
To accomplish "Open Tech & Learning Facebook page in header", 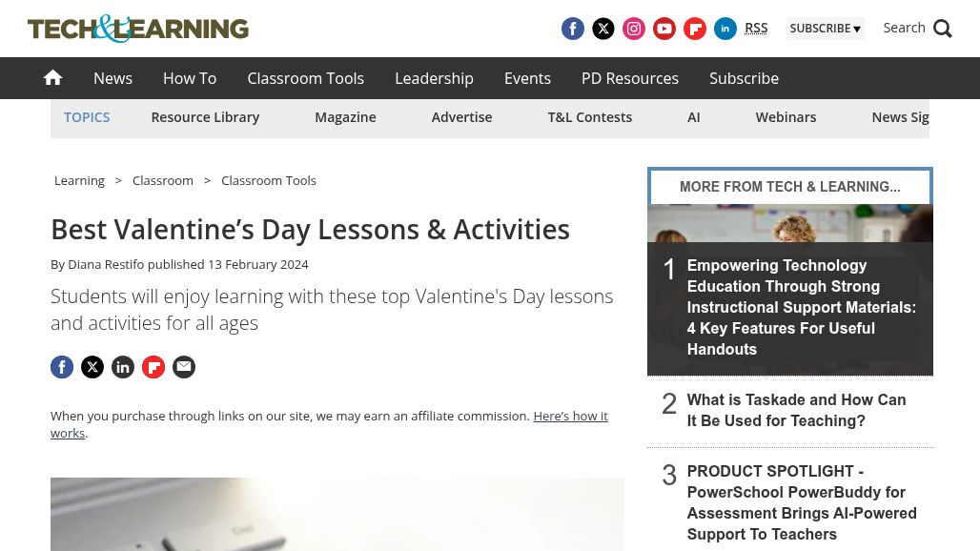I will point(573,29).
